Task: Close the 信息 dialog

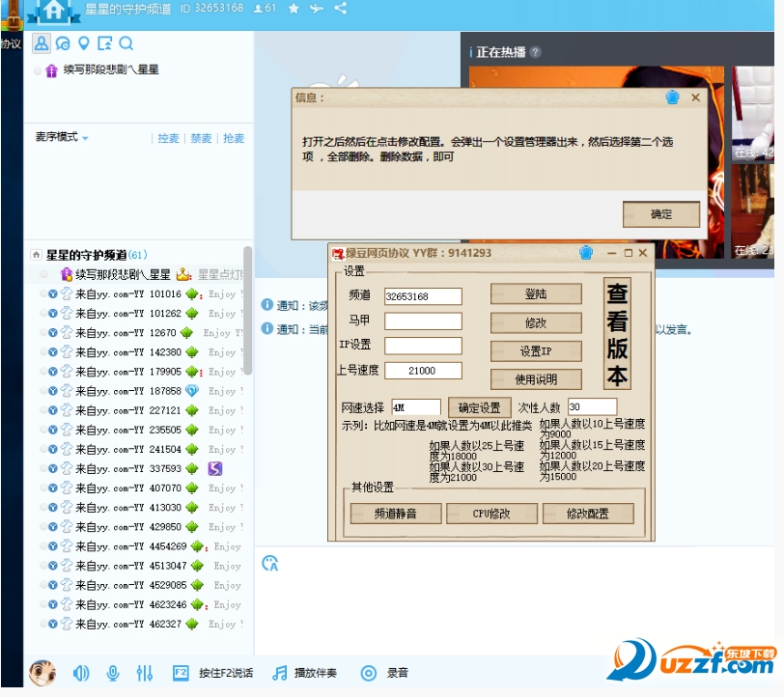Action: pos(695,98)
